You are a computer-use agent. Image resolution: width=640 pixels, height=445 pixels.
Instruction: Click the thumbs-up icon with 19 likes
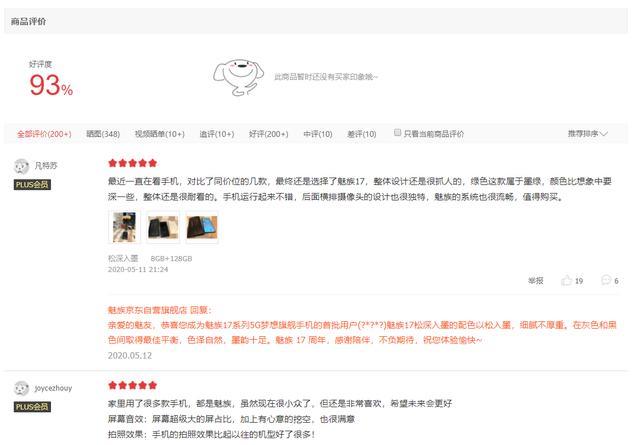click(x=567, y=280)
